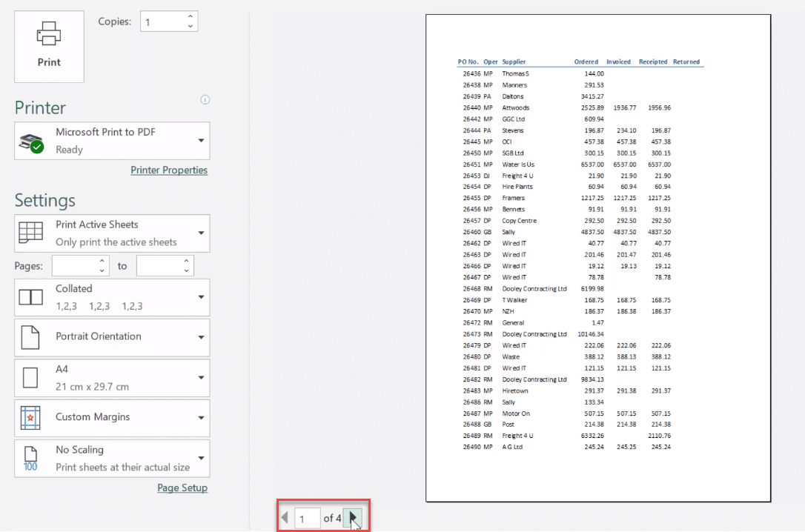Expand the Print Active Sheets dropdown
Viewport: 805px width, 532px height.
point(201,233)
